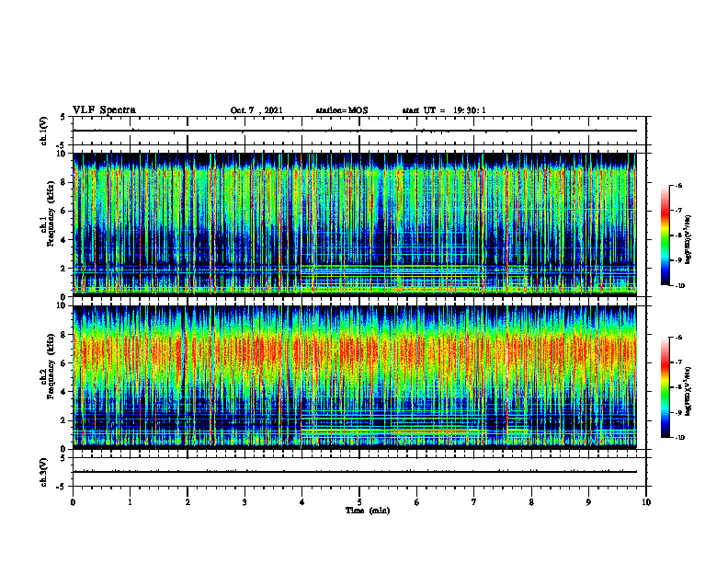Click the "VLF Spectra" plot title

point(104,110)
